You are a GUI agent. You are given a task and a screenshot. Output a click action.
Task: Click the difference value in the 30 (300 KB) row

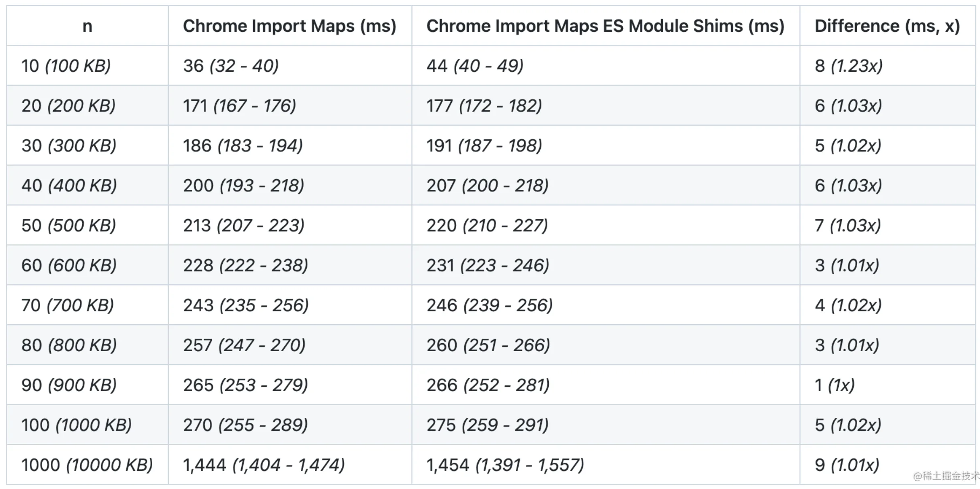point(887,145)
